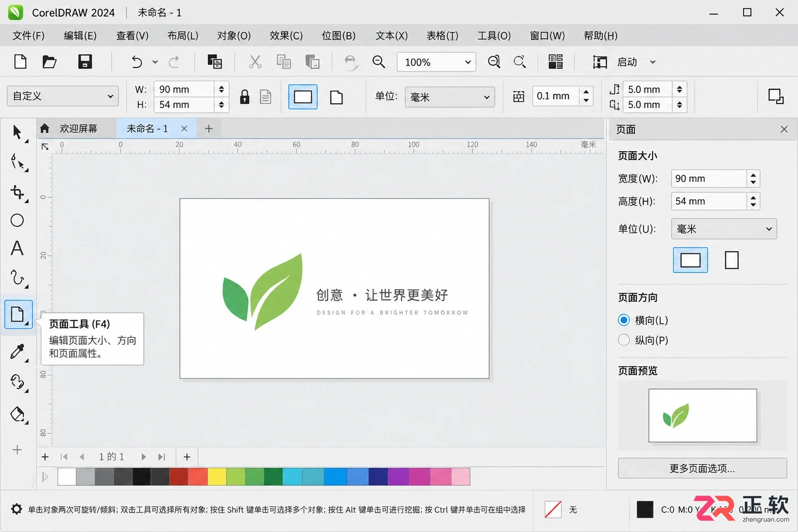Toggle the lock ratio padlock

coord(244,97)
